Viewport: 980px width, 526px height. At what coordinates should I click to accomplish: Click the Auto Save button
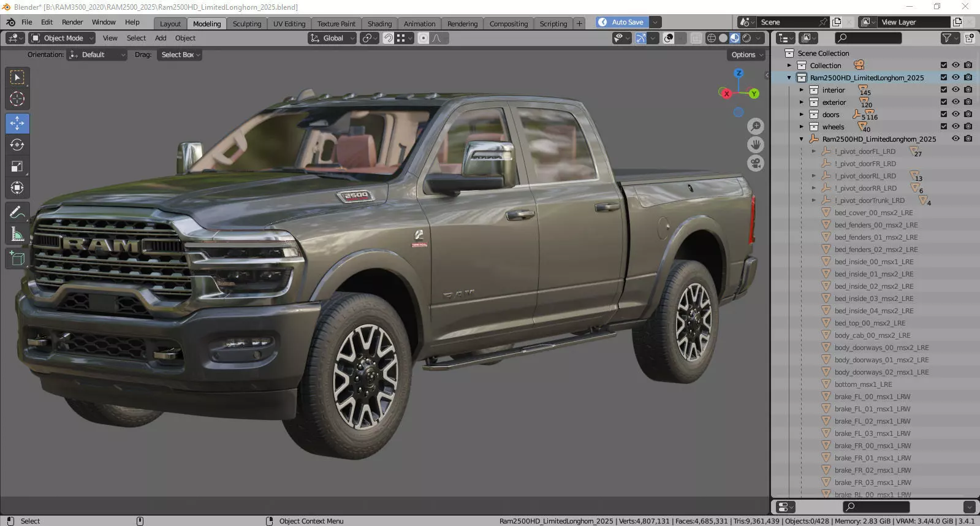tap(622, 22)
